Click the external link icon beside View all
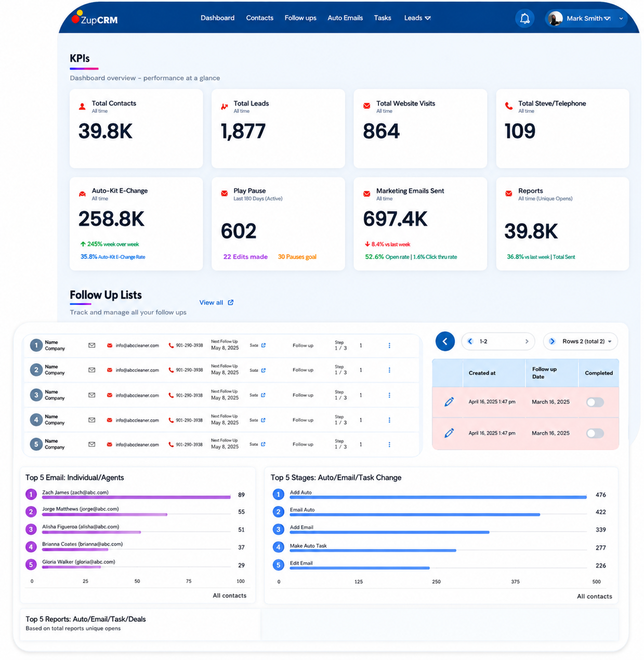 point(231,302)
